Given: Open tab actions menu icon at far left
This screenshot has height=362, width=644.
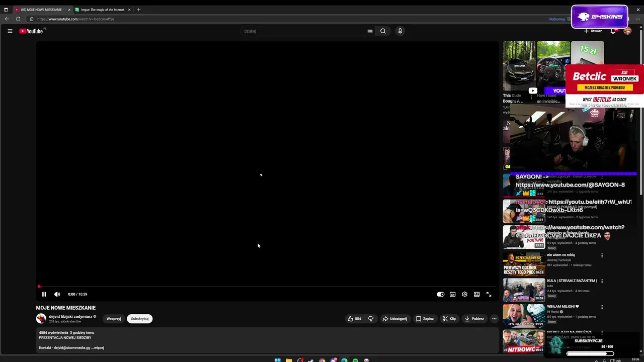Looking at the screenshot, I should point(6,10).
